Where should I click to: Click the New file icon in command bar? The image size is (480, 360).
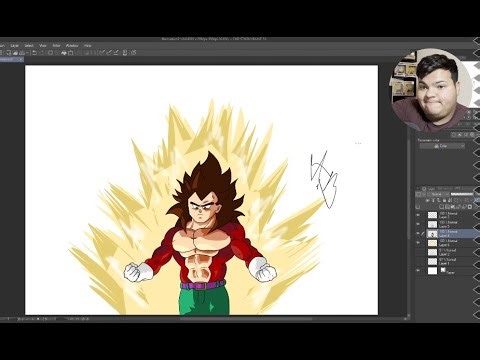point(9,53)
